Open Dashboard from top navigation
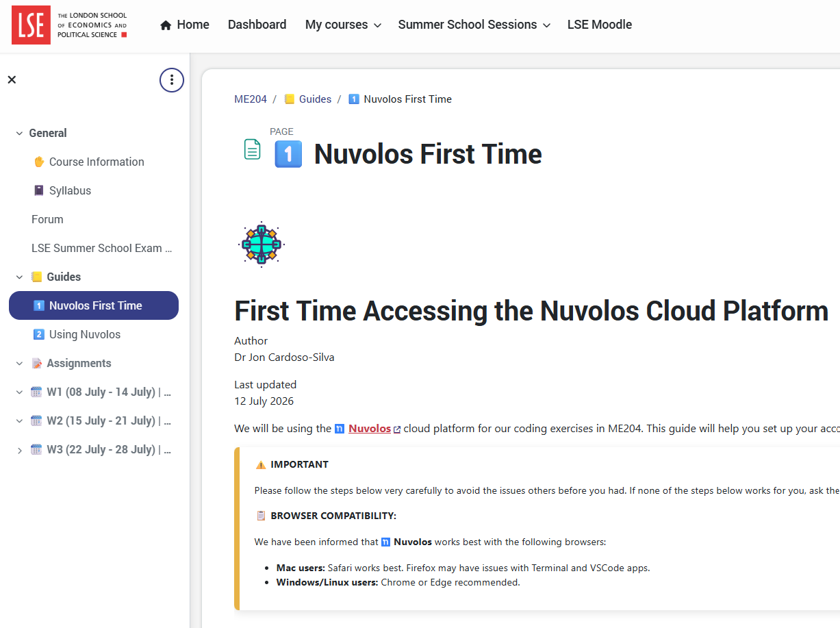This screenshot has width=840, height=628. coord(257,25)
